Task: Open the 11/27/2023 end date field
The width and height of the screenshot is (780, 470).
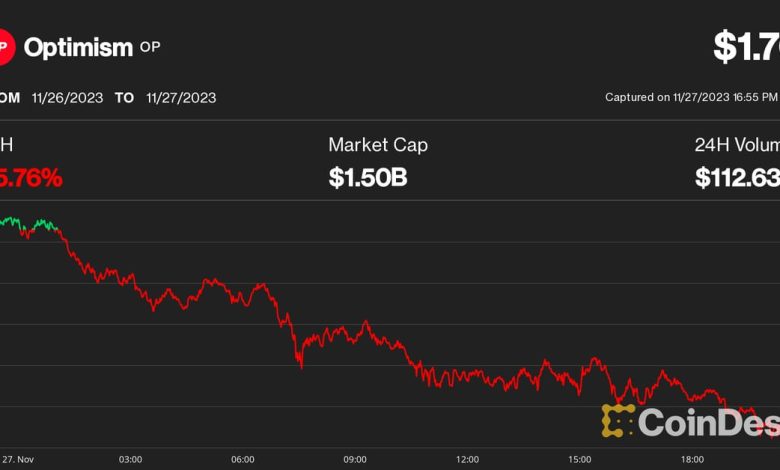Action: (x=181, y=98)
